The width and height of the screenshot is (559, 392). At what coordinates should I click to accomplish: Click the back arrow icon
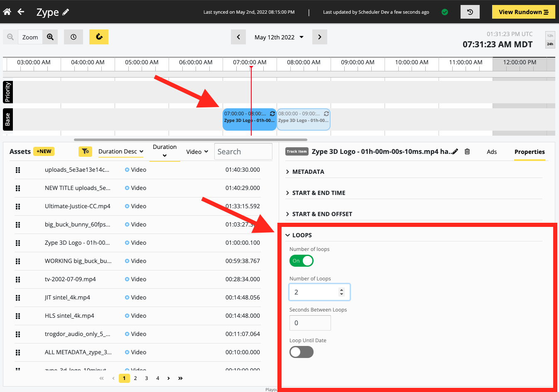pos(21,12)
